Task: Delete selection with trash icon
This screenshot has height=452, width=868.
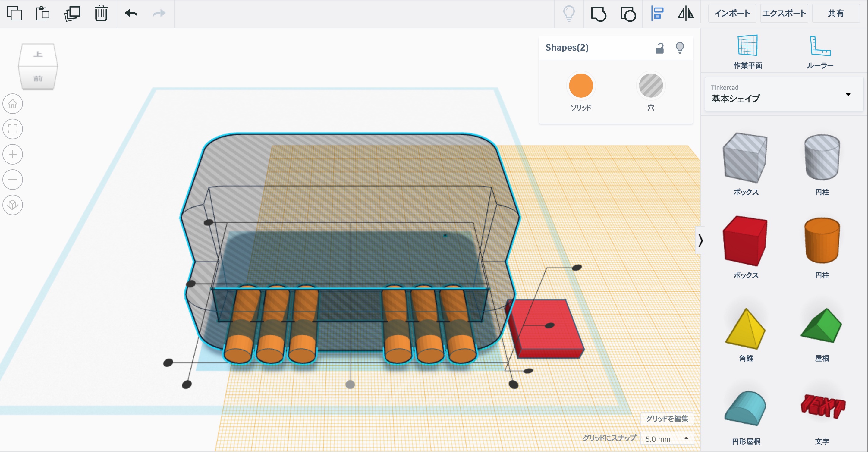Action: (x=101, y=14)
